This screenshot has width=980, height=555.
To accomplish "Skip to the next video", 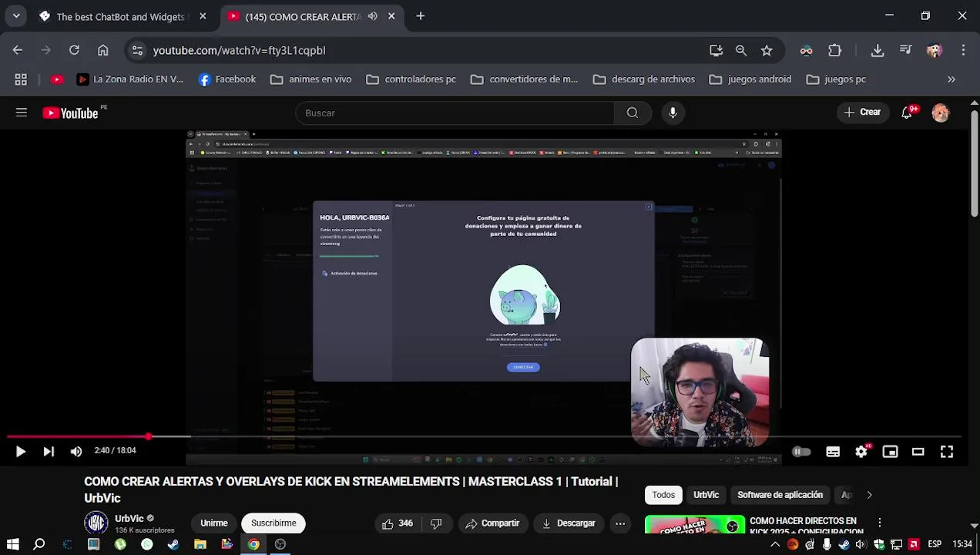I will click(x=49, y=452).
